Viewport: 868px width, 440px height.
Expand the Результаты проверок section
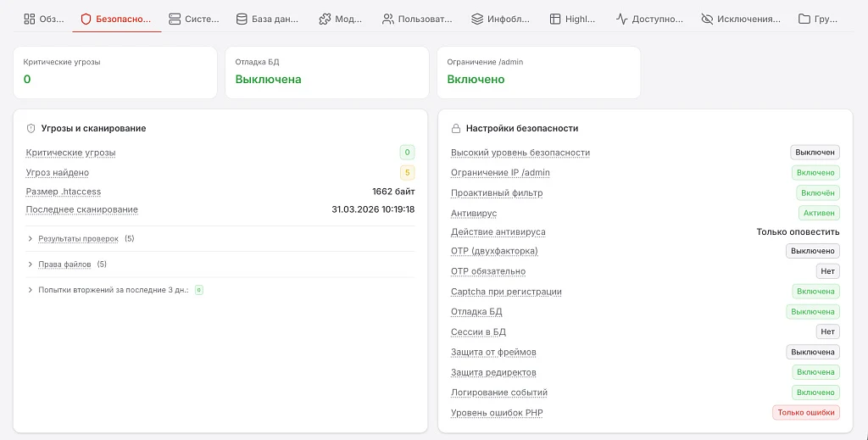tap(78, 239)
